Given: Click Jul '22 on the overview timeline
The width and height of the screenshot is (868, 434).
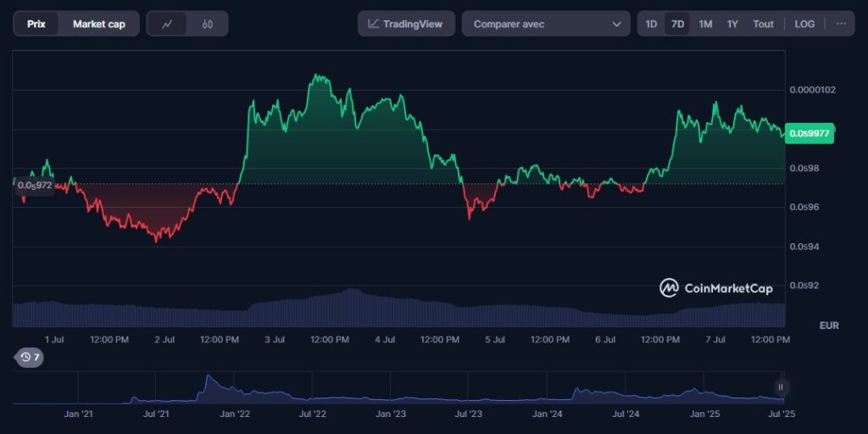Looking at the screenshot, I should point(313,414).
